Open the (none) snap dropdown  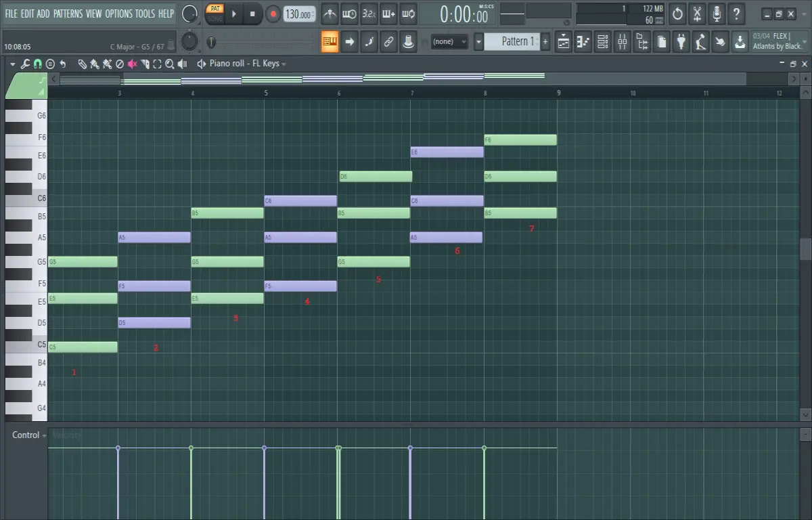point(450,42)
